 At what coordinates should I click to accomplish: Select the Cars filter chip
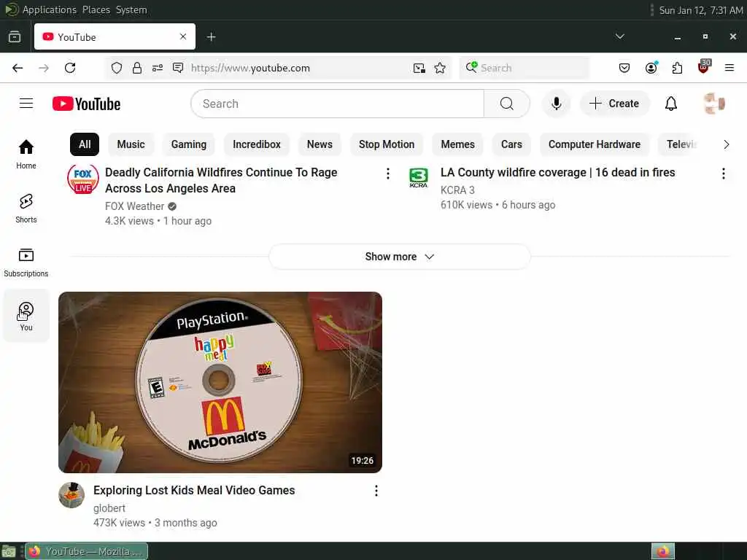click(511, 144)
